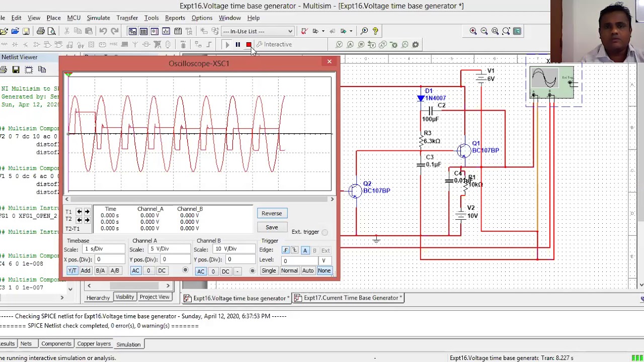The image size is (644, 362).
Task: Choose the zoom to fit page icon
Action: [x=506, y=31]
